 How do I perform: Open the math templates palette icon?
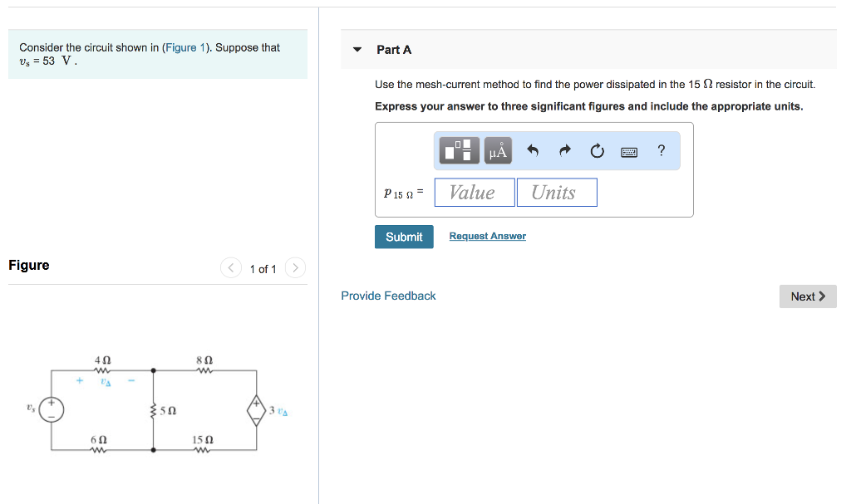coord(458,150)
